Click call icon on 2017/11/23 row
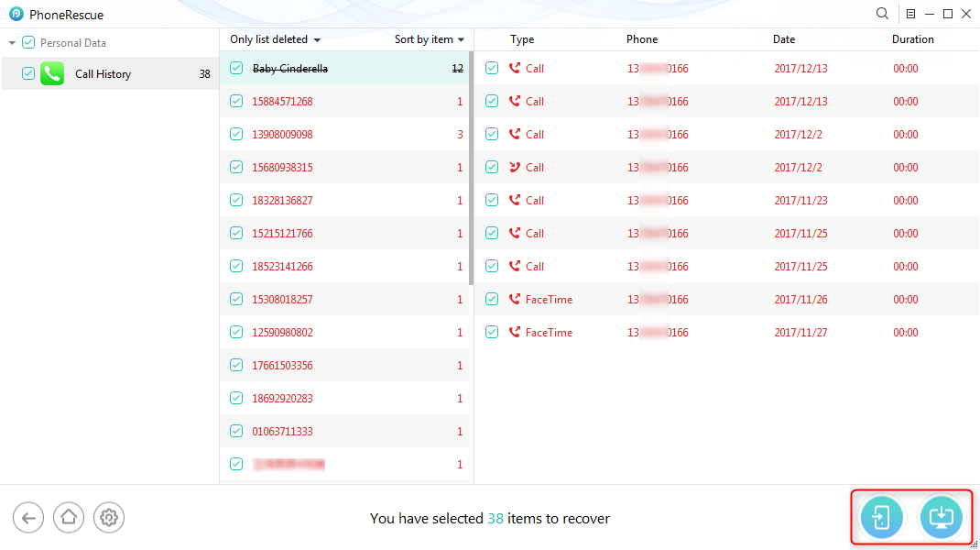980x550 pixels. [515, 200]
